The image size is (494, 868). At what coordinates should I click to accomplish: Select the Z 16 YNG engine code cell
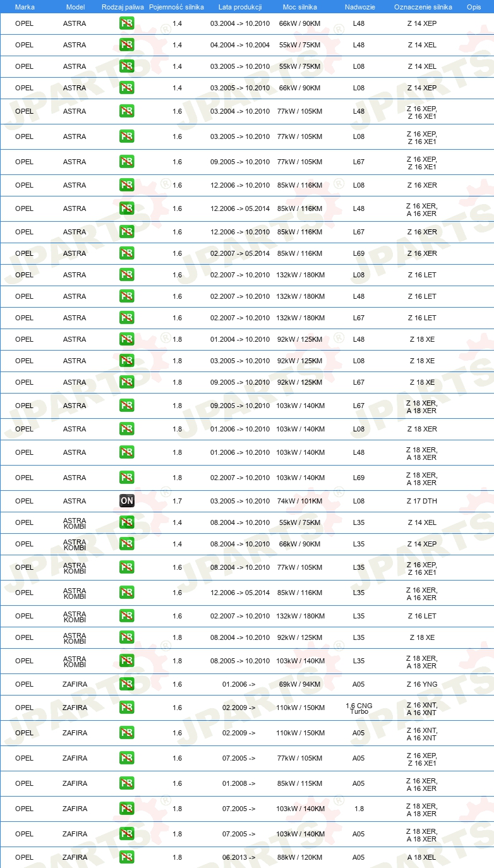pos(422,684)
